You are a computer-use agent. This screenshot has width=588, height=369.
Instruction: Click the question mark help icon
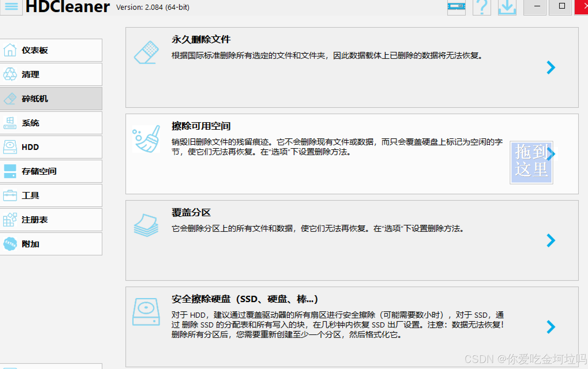coord(482,7)
